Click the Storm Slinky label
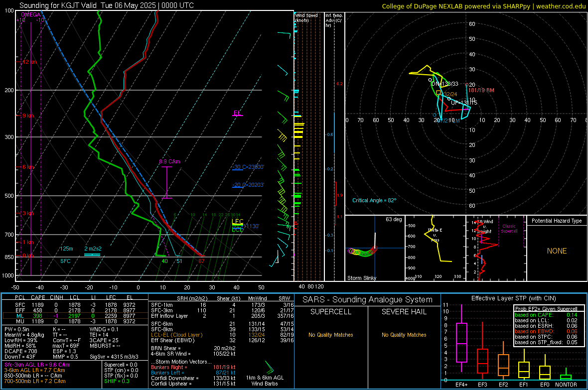588x390 pixels. [361, 278]
